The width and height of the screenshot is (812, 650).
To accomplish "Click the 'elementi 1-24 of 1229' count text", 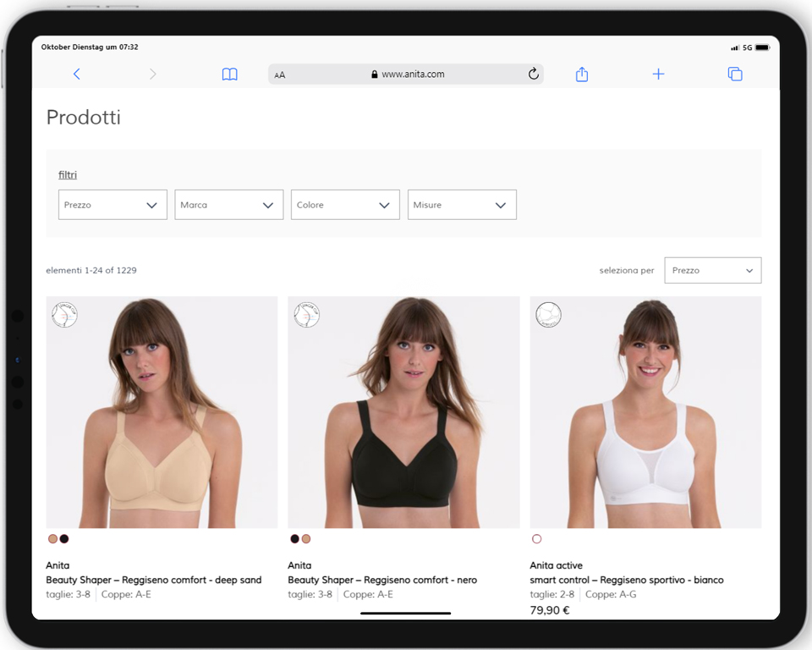I will (91, 270).
